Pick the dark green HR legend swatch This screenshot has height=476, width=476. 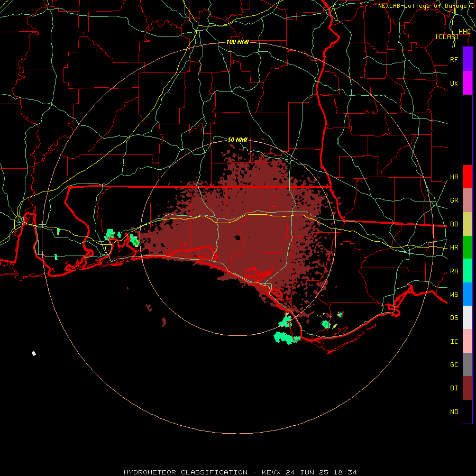tap(467, 248)
